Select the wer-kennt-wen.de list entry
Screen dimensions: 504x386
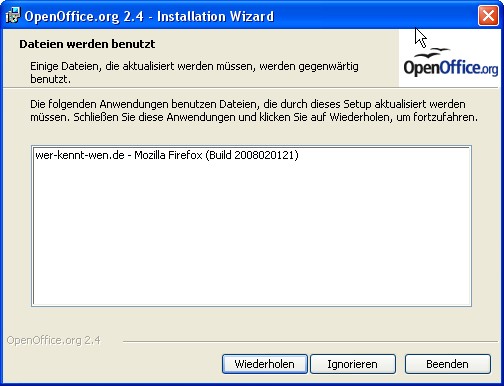pyautogui.click(x=167, y=155)
